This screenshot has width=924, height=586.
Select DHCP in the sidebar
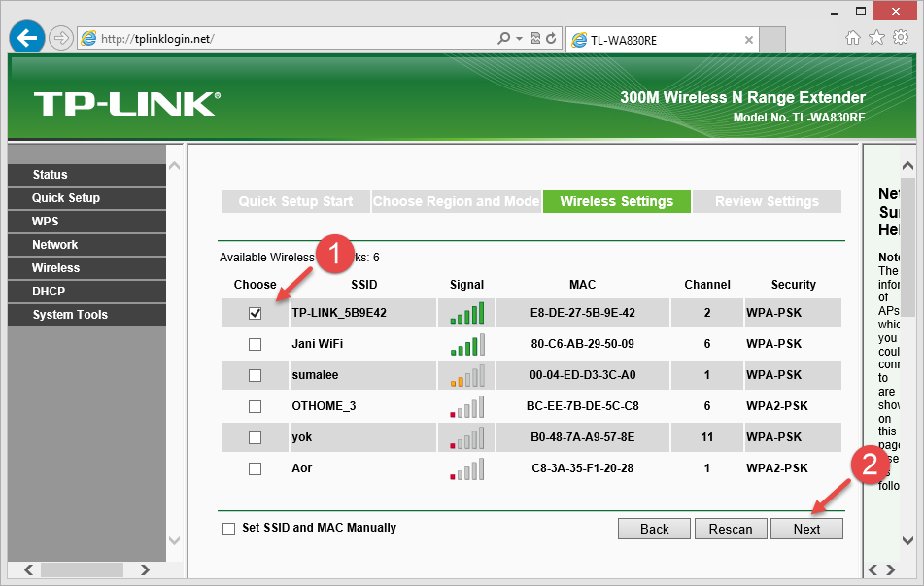pyautogui.click(x=86, y=292)
